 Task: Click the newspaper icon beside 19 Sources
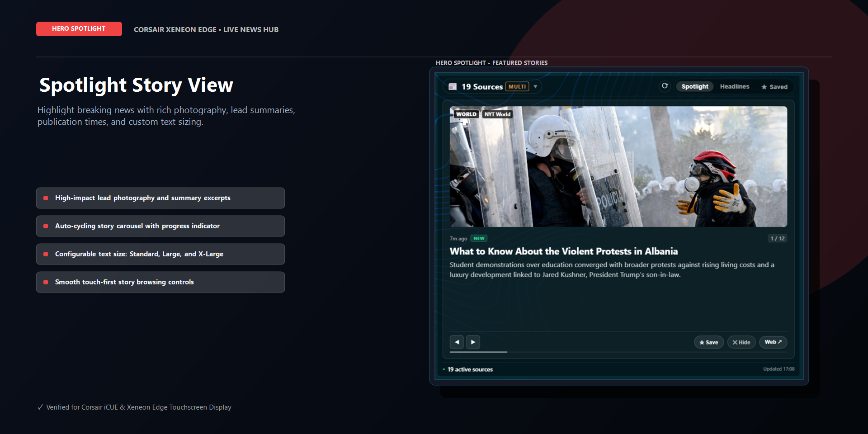(x=453, y=86)
